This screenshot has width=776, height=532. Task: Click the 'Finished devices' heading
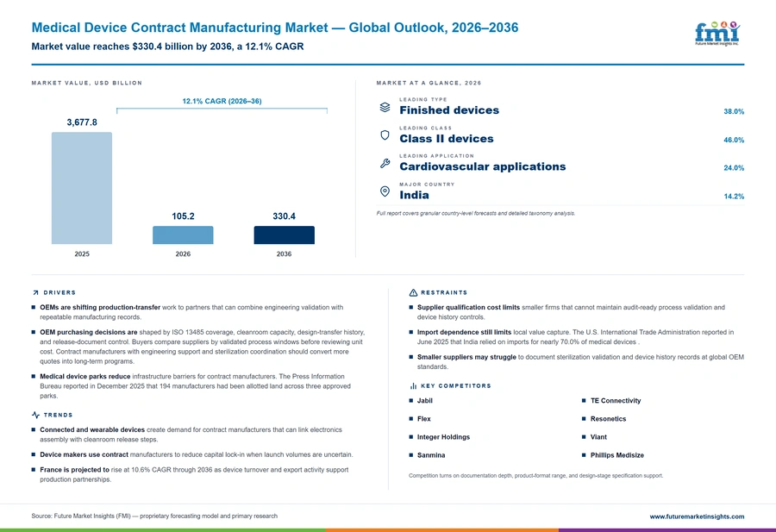449,110
